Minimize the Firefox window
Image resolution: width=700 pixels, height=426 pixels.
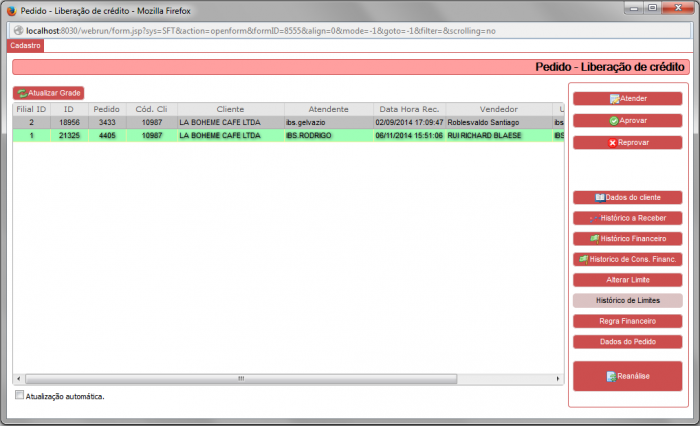(x=634, y=8)
